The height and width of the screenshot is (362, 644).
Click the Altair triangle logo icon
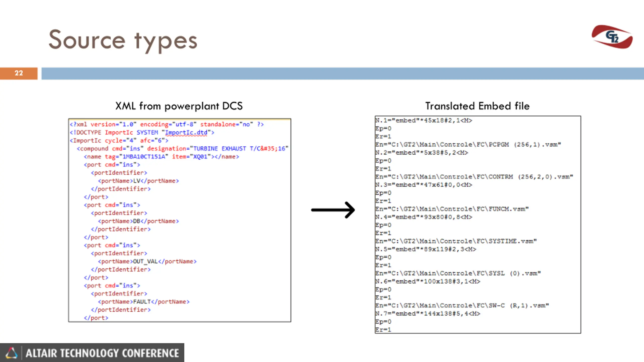point(12,353)
